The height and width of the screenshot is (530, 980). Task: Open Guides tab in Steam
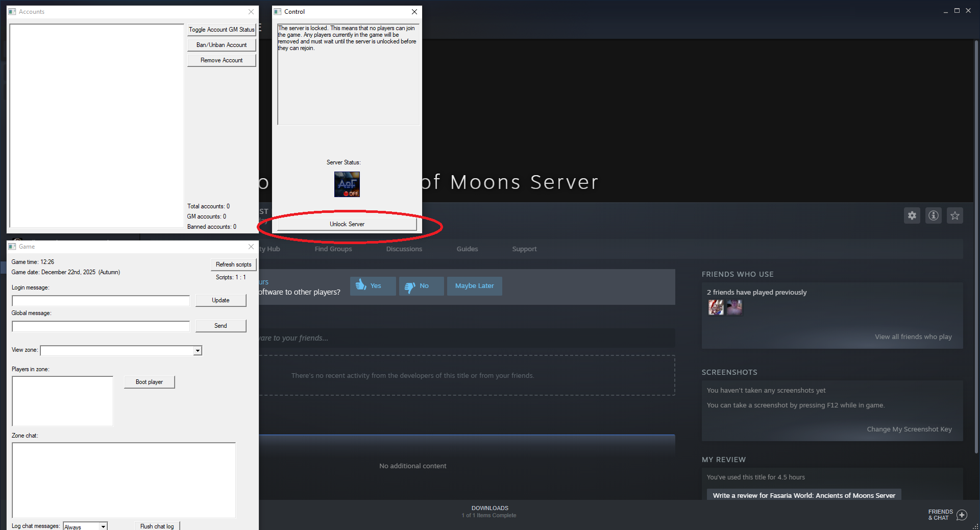click(467, 249)
